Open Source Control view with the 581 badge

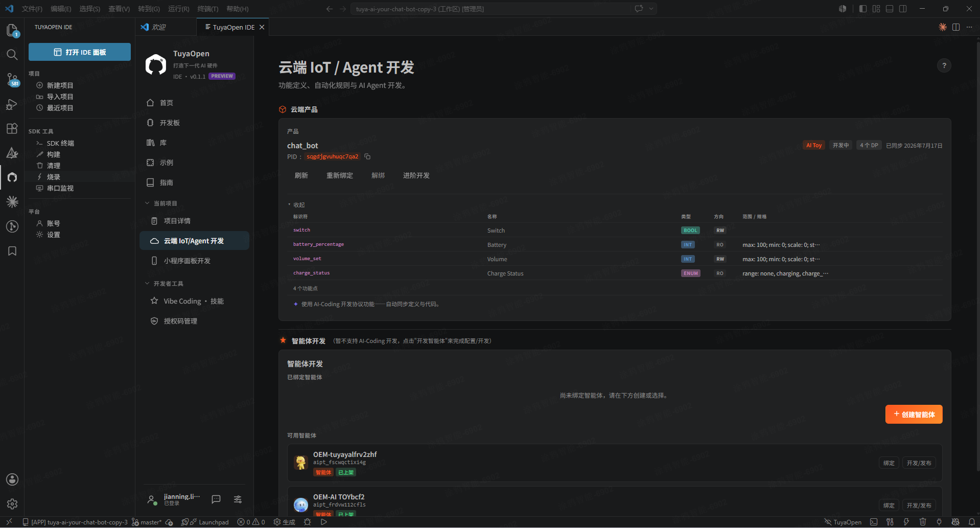[x=12, y=80]
